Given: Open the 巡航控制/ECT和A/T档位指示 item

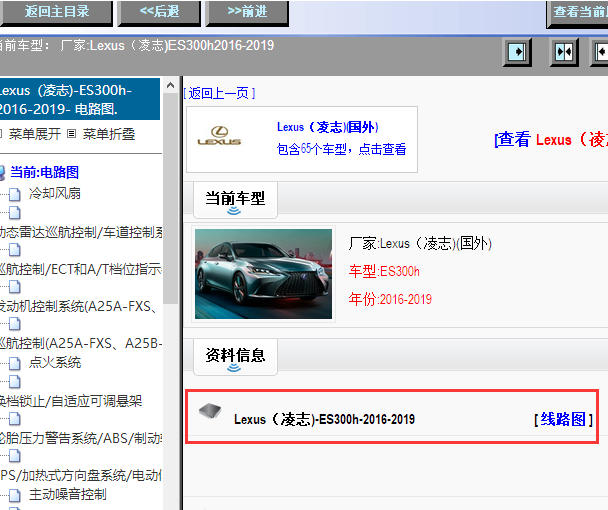Looking at the screenshot, I should 81,269.
